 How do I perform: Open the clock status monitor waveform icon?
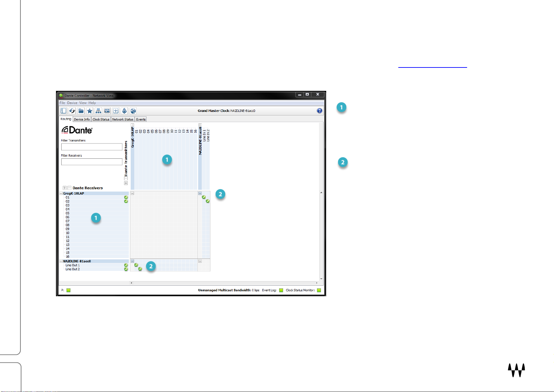pos(107,111)
